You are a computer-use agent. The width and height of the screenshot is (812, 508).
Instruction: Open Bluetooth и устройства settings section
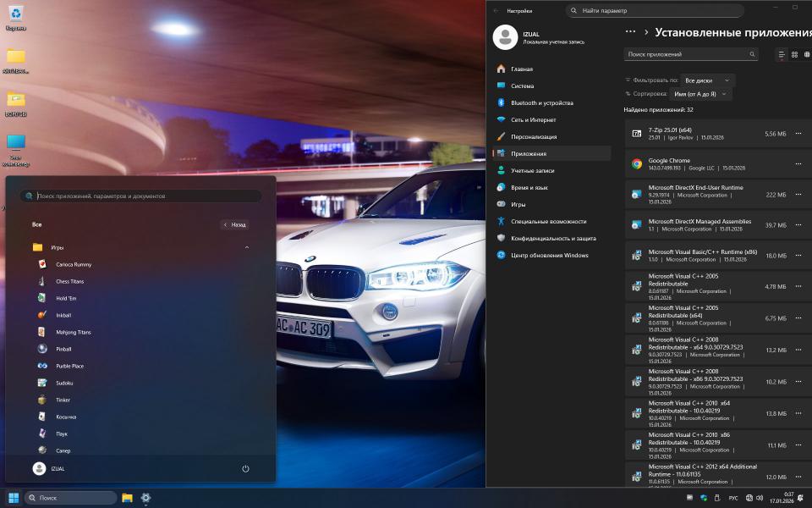coord(541,102)
